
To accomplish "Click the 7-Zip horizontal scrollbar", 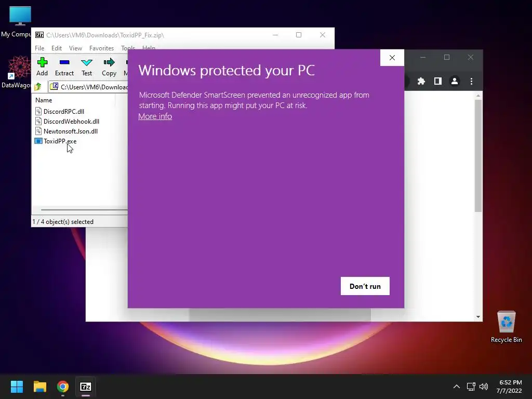I will click(84, 210).
